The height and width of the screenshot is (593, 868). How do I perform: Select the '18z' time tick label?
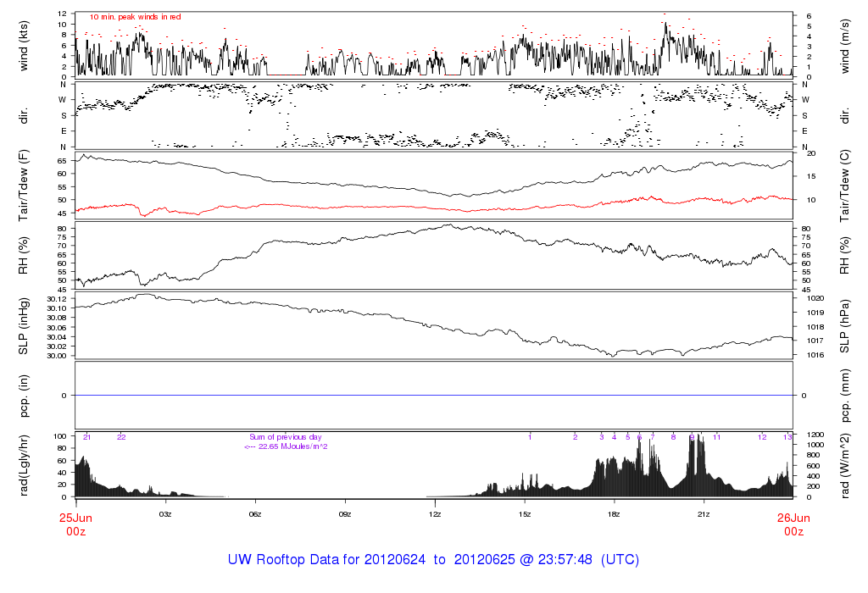(x=614, y=514)
